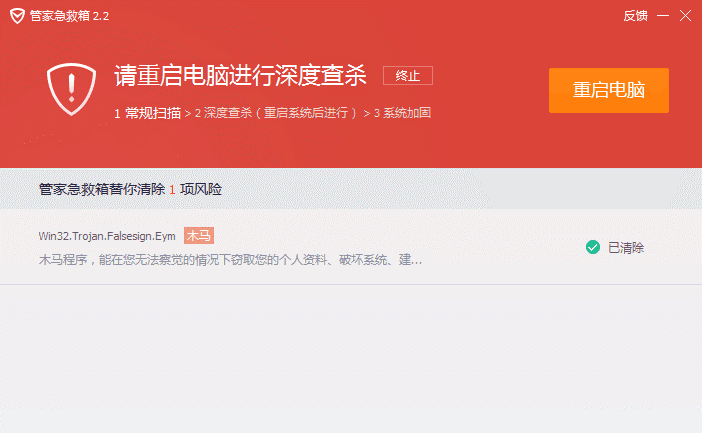Click the heading 请重启电脑进行深度查杀

click(x=240, y=75)
